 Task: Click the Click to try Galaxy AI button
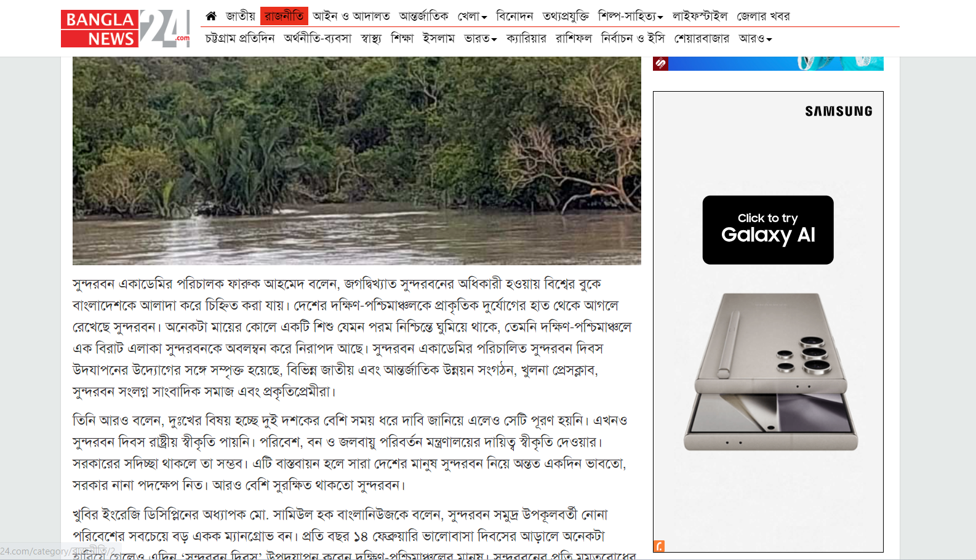(x=767, y=230)
